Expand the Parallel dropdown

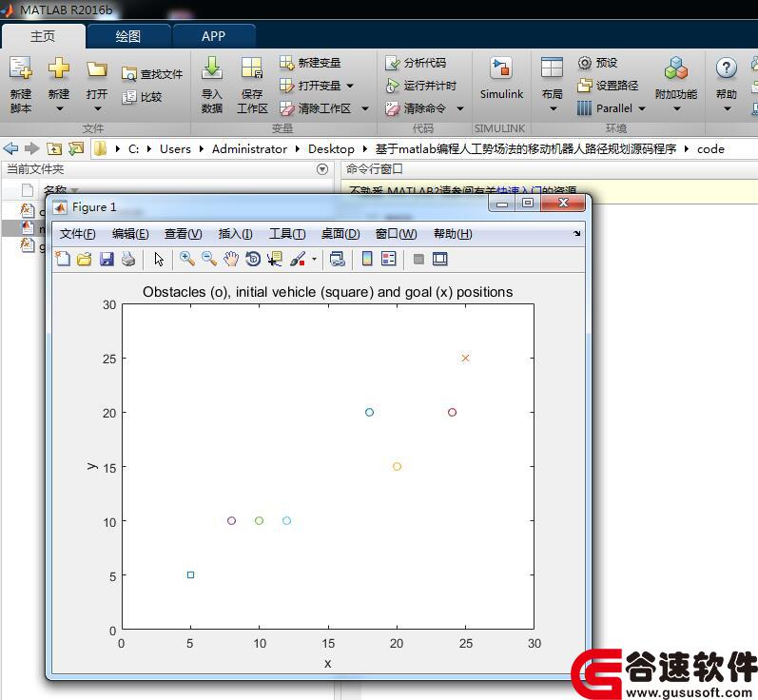642,108
